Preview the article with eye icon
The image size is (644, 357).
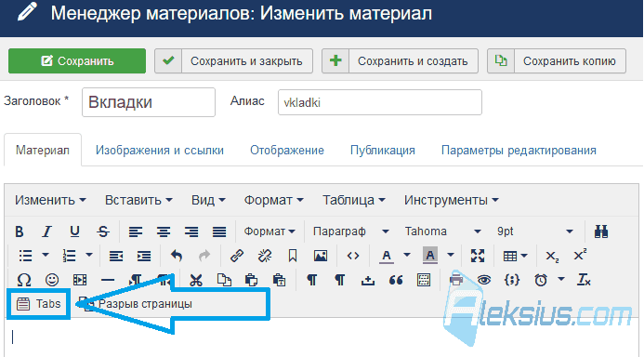point(484,280)
